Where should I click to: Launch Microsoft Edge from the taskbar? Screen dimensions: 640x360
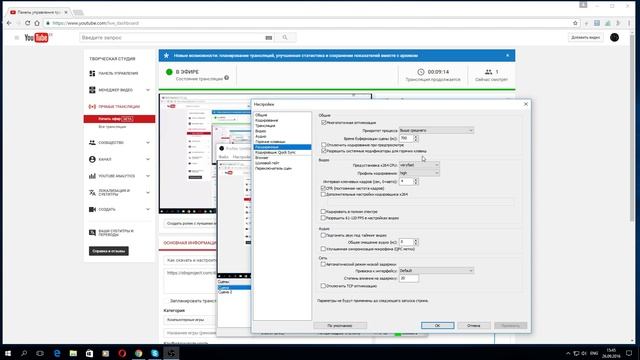tap(57, 353)
